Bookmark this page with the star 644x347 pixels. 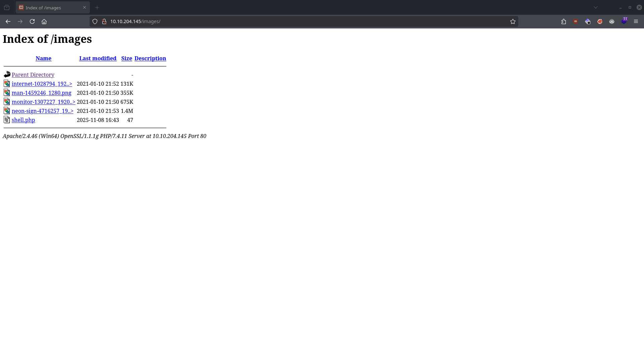click(x=513, y=21)
